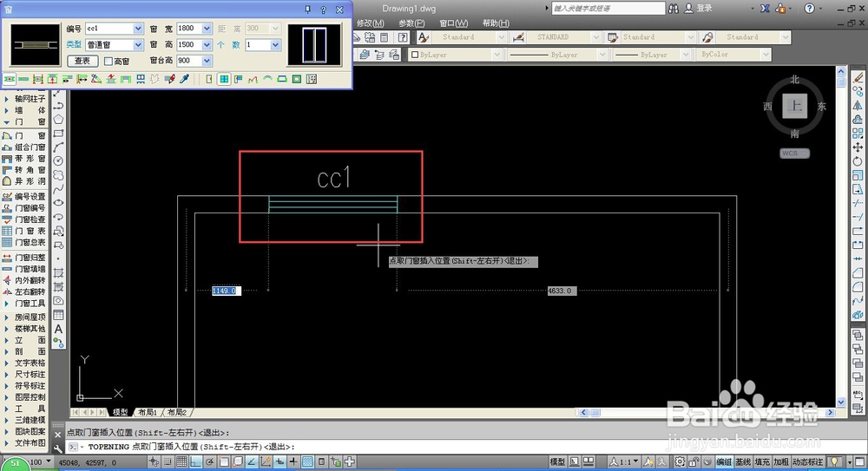The width and height of the screenshot is (868, 471).
Task: Click the polygon tool in draw toolbar
Action: (58, 120)
